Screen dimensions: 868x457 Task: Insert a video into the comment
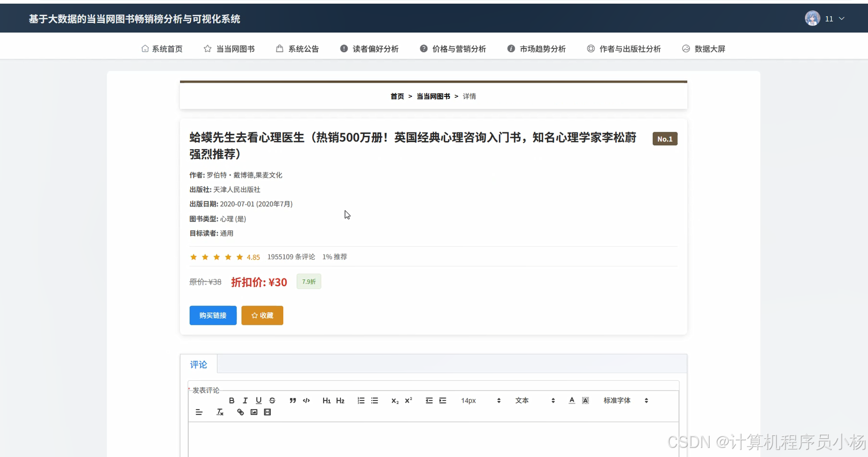pos(268,412)
